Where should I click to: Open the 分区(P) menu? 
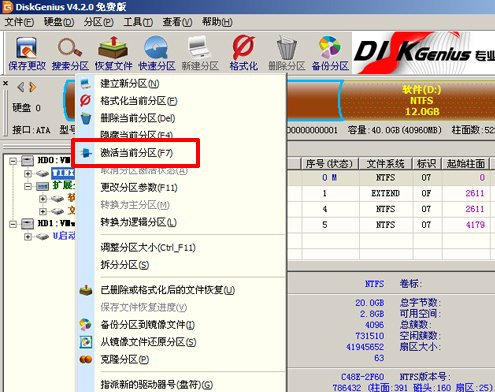tap(98, 22)
